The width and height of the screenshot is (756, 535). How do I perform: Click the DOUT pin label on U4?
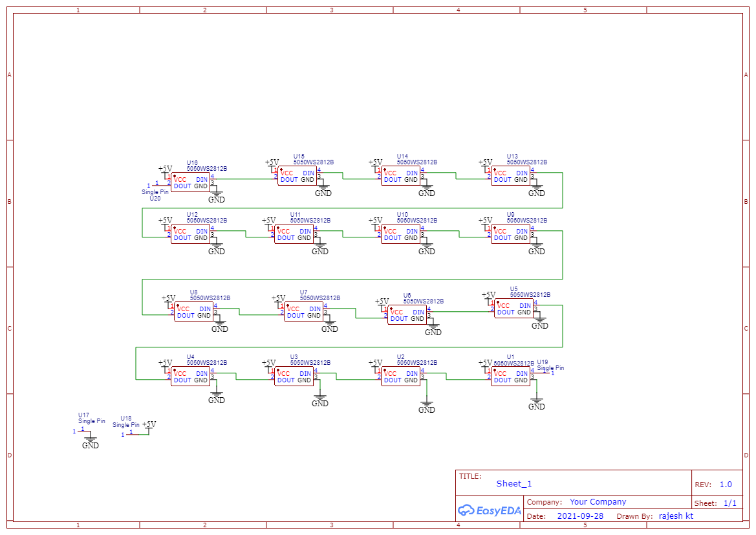click(182, 380)
